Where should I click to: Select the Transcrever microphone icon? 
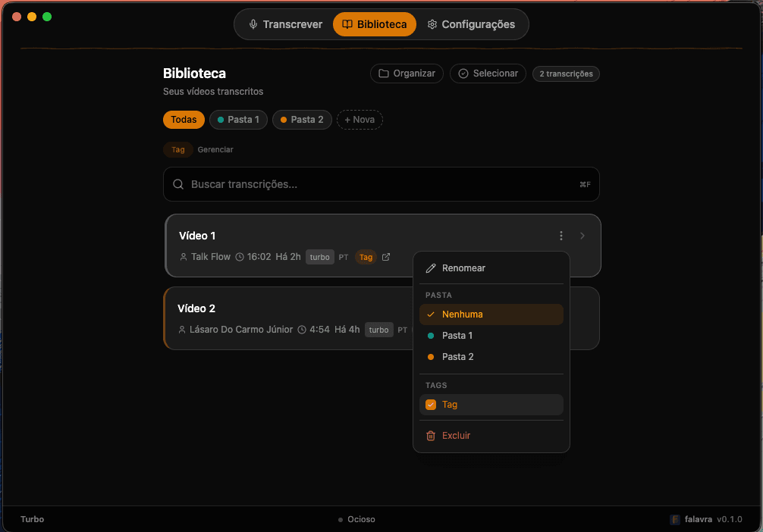coord(253,23)
